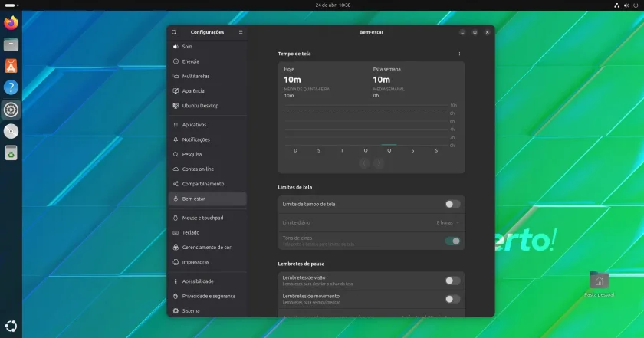Go to next week in chart

pos(379,163)
